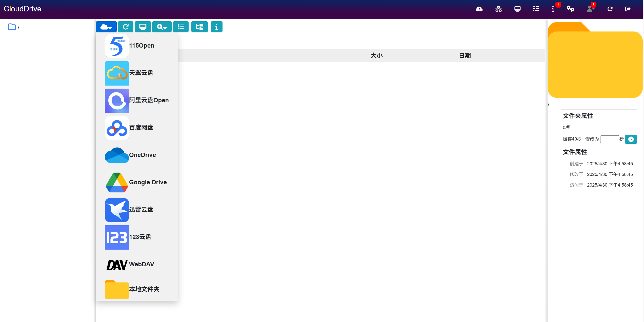The height and width of the screenshot is (322, 644).
Task: Click the mount-to-monitor icon in toolbar
Action: click(143, 27)
